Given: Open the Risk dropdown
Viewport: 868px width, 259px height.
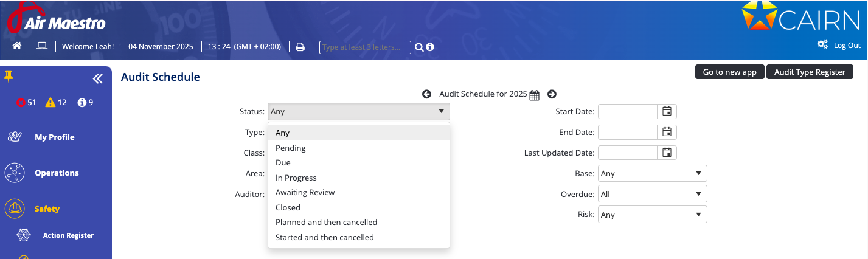Looking at the screenshot, I should click(652, 215).
